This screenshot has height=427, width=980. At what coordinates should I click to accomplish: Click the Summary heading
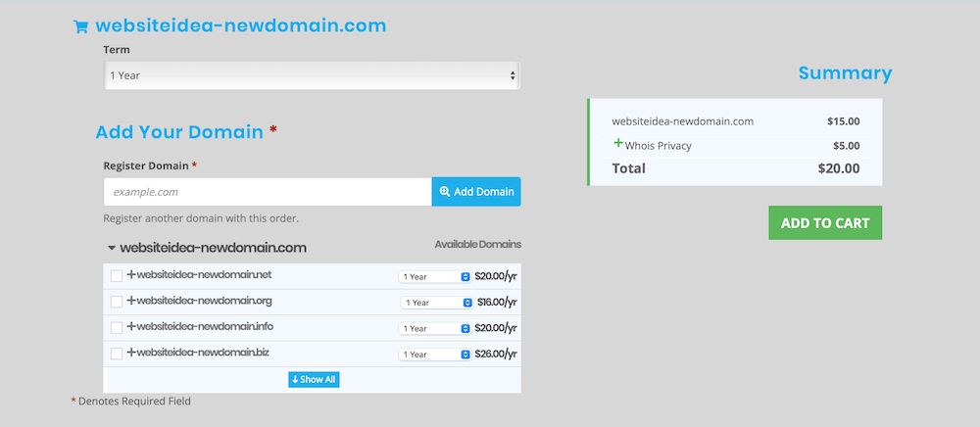(845, 73)
